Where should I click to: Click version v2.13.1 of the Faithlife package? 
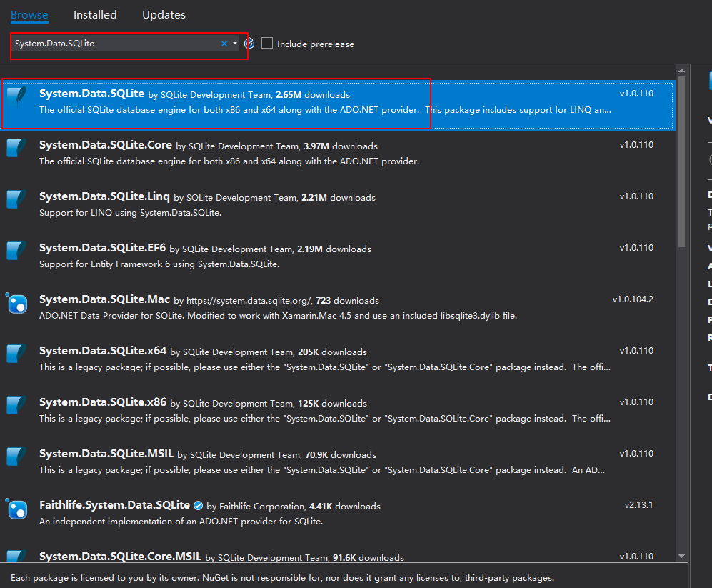coord(638,505)
